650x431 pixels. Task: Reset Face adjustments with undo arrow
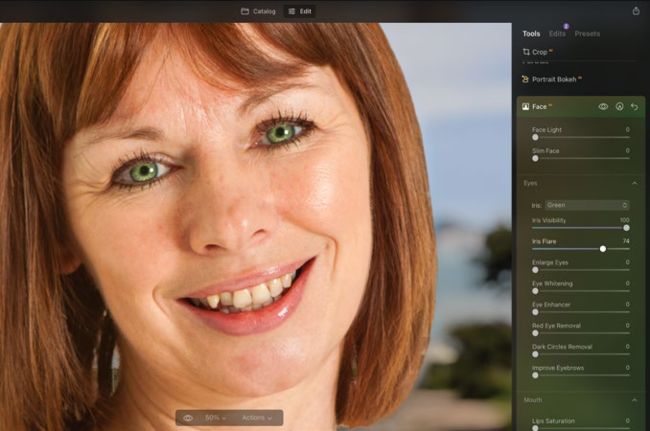point(634,106)
